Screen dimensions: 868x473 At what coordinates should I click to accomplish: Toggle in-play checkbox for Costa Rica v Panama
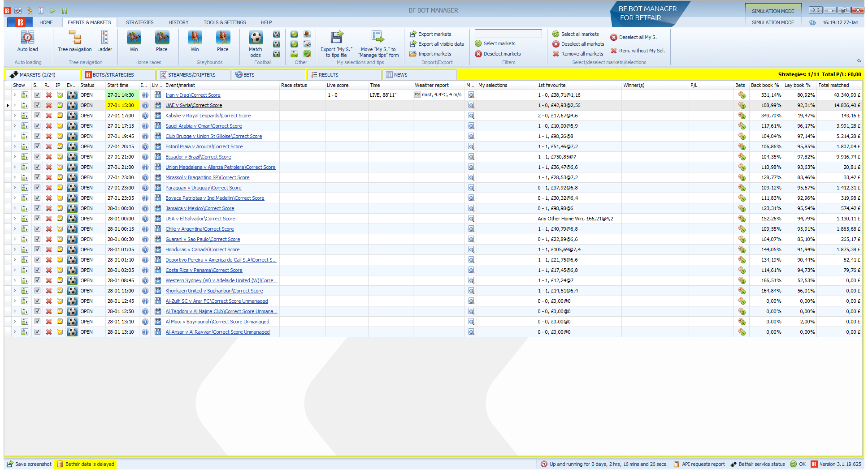[60, 270]
